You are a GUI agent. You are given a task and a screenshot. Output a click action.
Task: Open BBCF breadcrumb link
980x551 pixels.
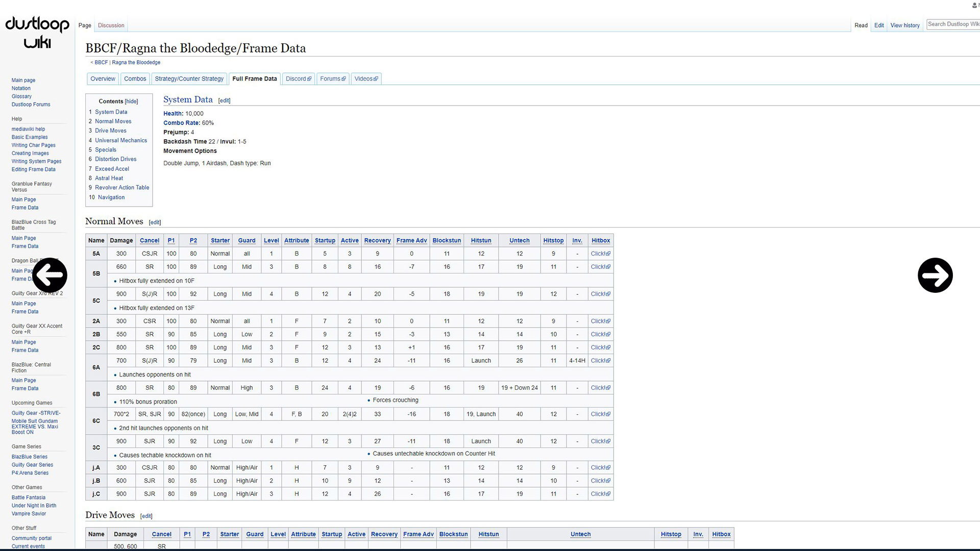[x=101, y=62]
